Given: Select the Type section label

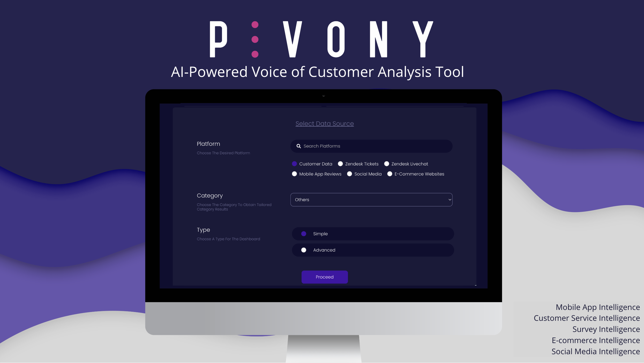Looking at the screenshot, I should 203,229.
